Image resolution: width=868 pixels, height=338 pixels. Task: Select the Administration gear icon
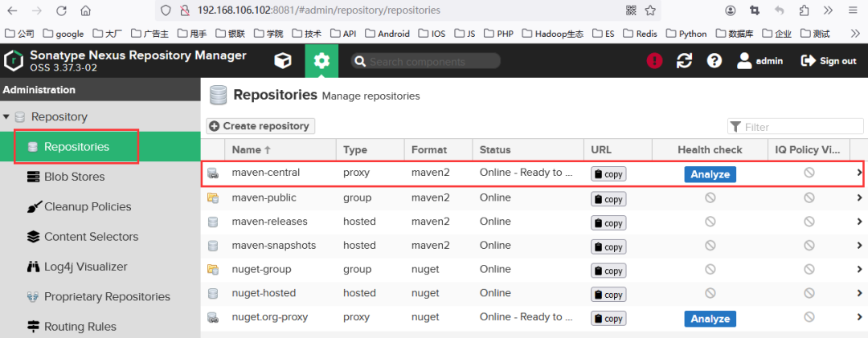[321, 61]
